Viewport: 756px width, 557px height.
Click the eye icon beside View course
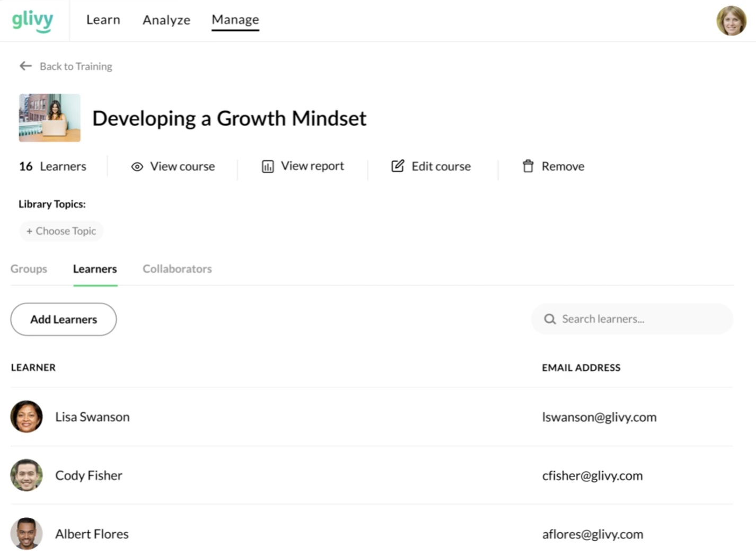tap(137, 166)
